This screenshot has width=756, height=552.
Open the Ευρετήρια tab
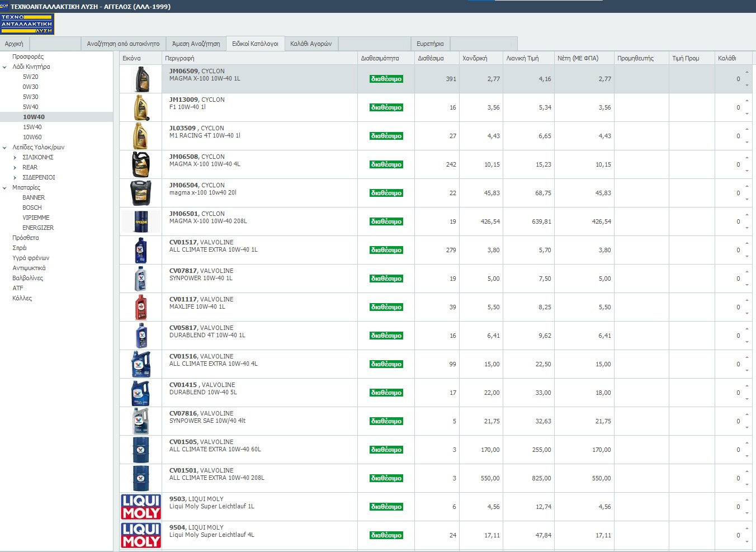coord(430,44)
